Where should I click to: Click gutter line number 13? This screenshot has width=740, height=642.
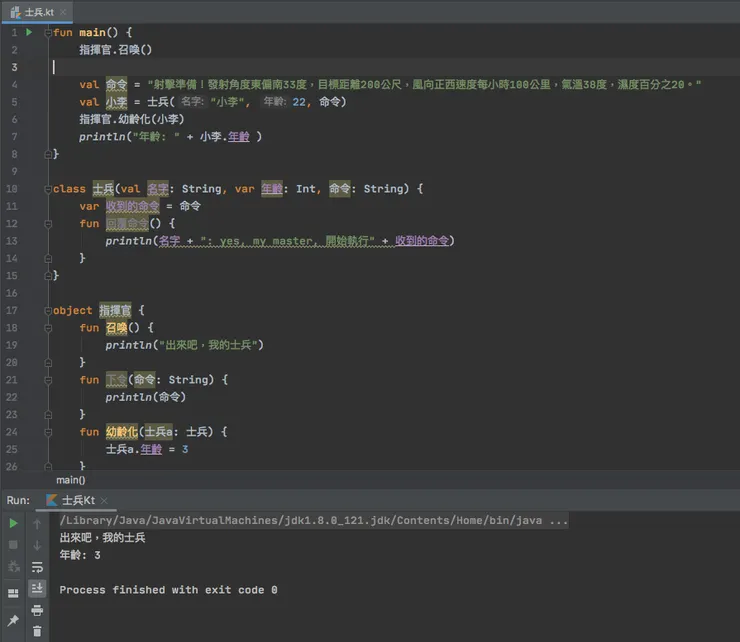pyautogui.click(x=12, y=241)
